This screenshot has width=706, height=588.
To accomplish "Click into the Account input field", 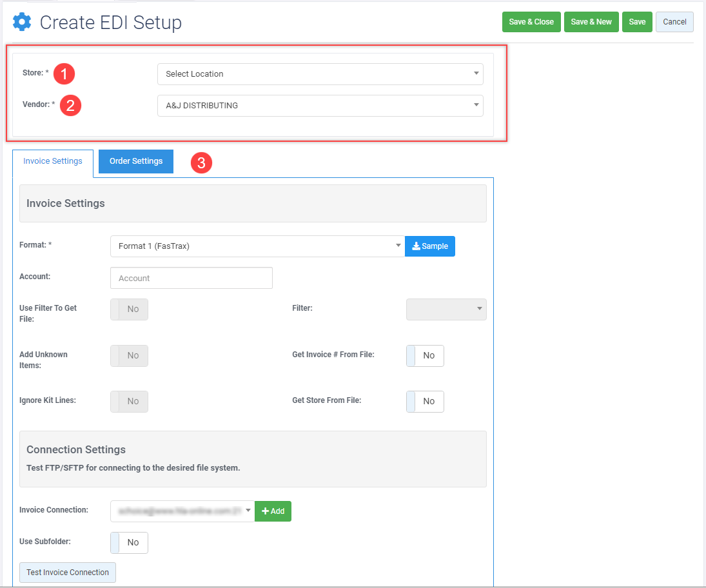I will [x=191, y=278].
